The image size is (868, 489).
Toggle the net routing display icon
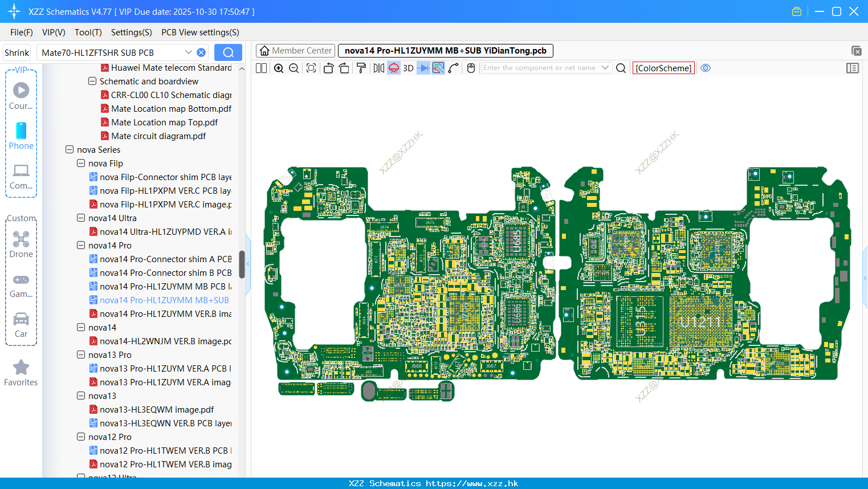point(438,68)
